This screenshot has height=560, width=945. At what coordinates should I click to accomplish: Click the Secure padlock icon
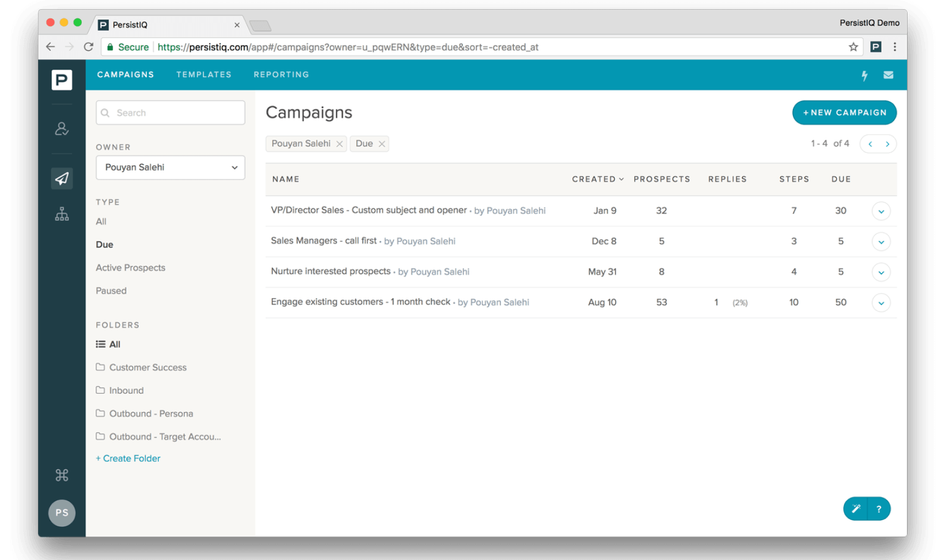(x=110, y=47)
